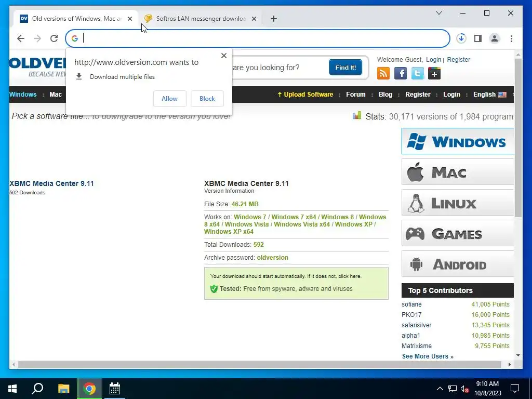Image resolution: width=532 pixels, height=399 pixels.
Task: Open Chrome tab search chevron
Action: pos(438,13)
